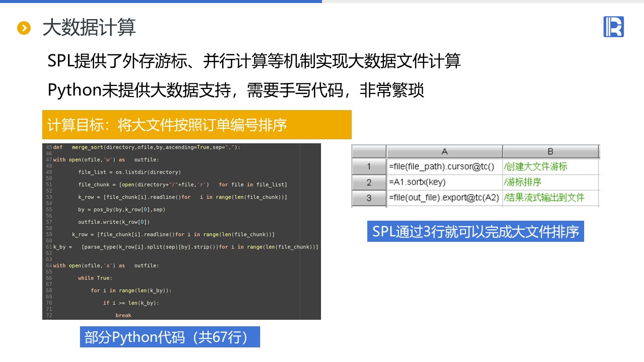Click the cell =file(file_path).cursor@tc()
The width and height of the screenshot is (644, 362).
point(444,166)
